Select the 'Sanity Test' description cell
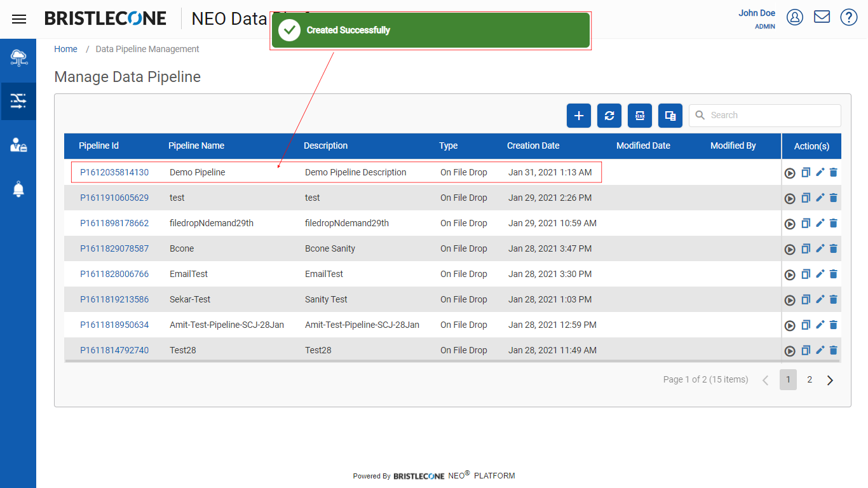868x488 pixels. [326, 299]
